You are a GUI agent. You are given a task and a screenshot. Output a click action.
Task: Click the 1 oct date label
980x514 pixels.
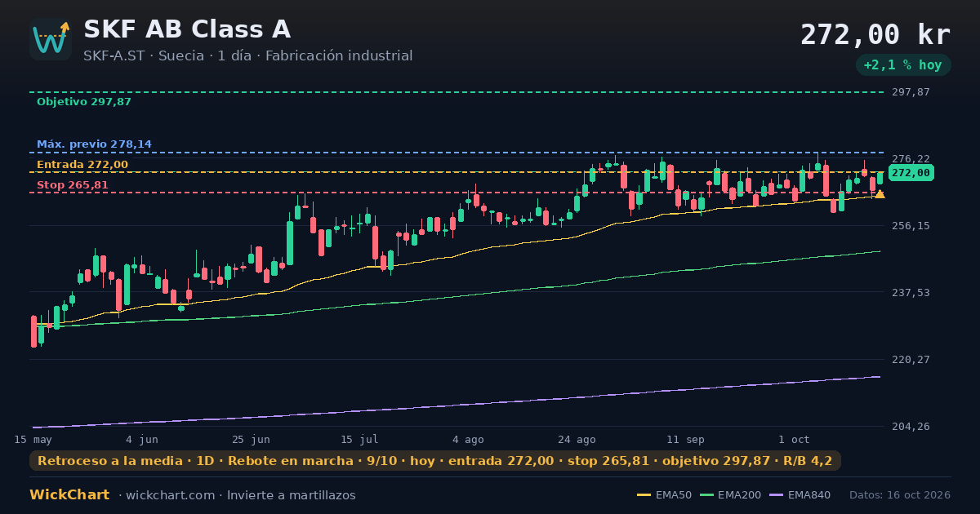[x=794, y=439]
